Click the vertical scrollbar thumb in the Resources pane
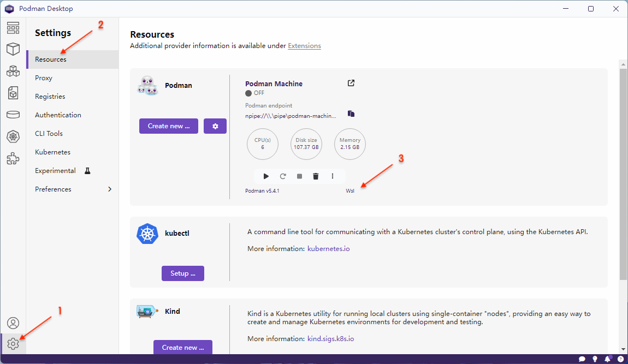The width and height of the screenshot is (628, 364). (x=623, y=174)
